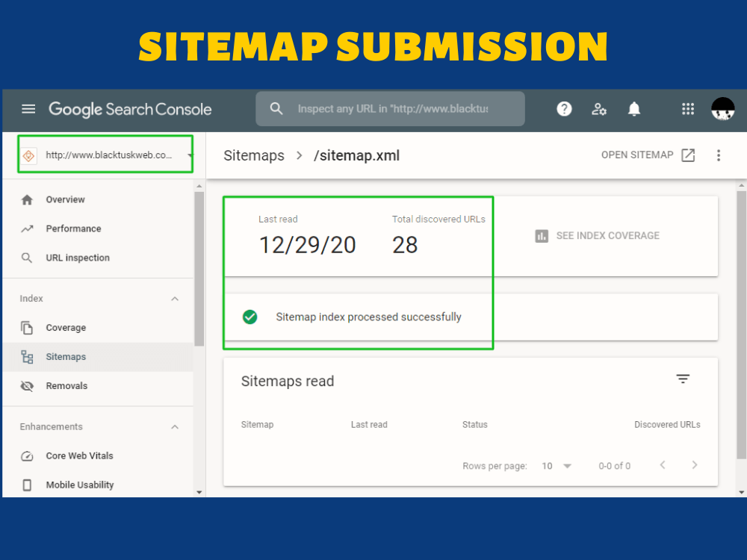The height and width of the screenshot is (560, 747).
Task: Click the URL inspection magnifier icon
Action: [x=27, y=258]
